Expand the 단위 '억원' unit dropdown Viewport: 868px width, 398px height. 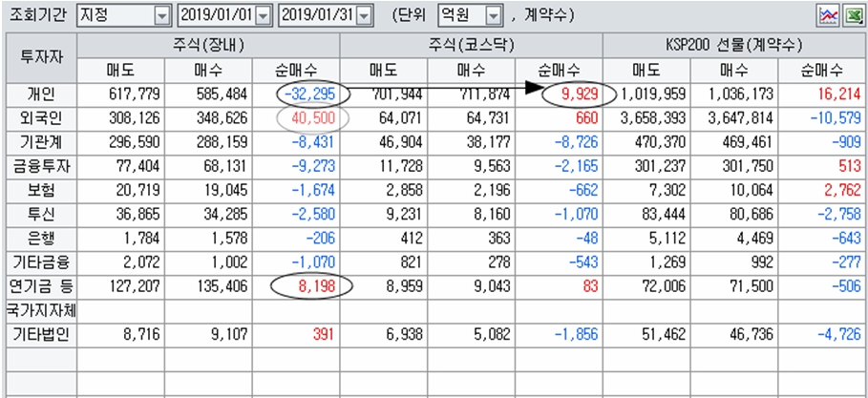[493, 16]
